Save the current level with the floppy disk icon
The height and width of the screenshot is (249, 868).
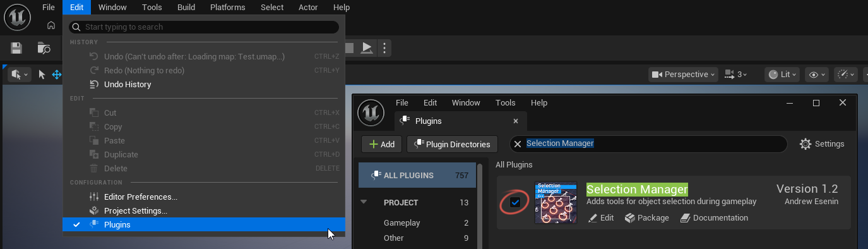16,48
